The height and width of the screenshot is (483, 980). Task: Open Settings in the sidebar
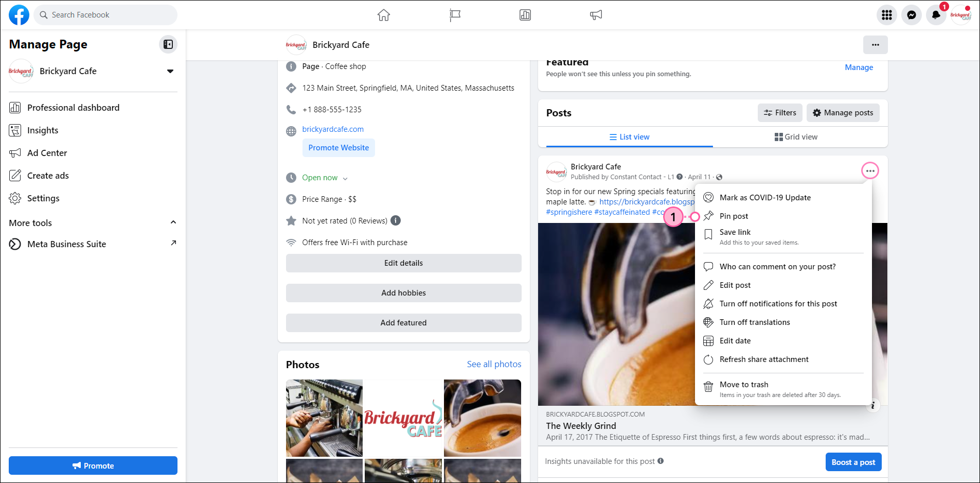tap(93, 198)
